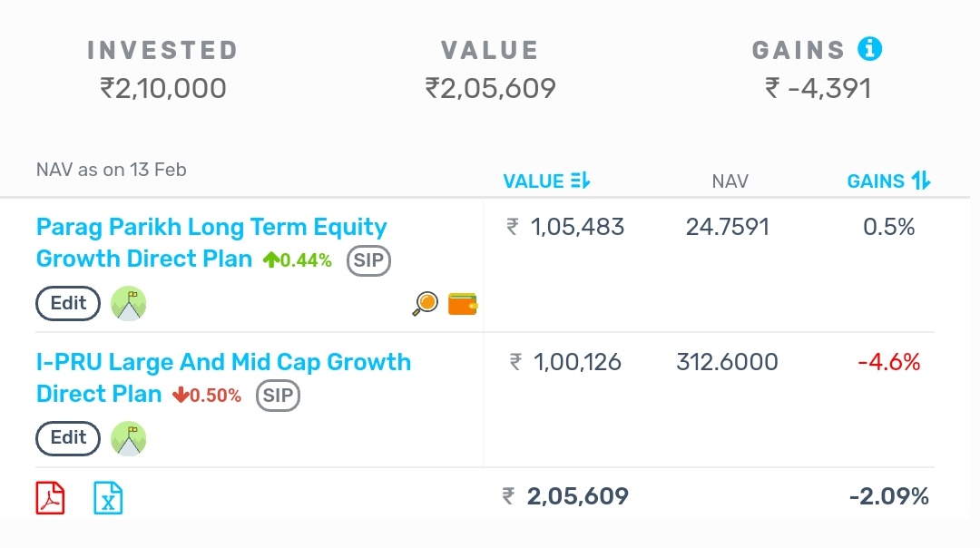Screen dimensions: 980x548
Task: Click the NAV as on 13 Feb label
Action: click(x=112, y=170)
